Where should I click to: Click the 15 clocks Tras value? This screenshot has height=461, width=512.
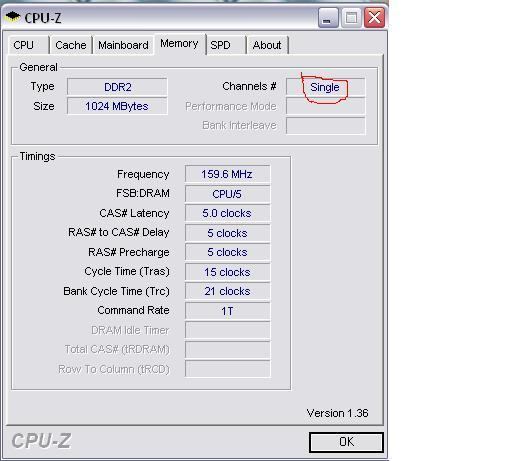[227, 272]
